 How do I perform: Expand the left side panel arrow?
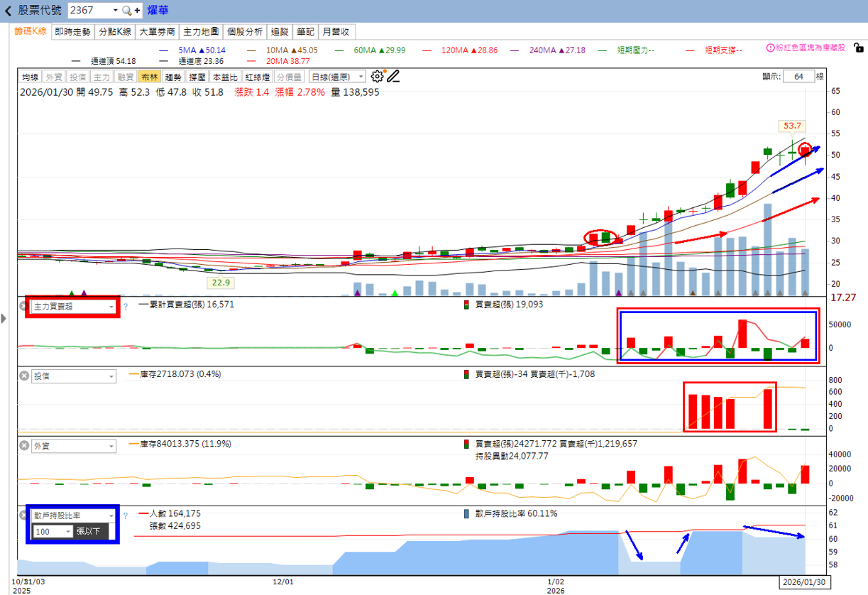[x=4, y=320]
